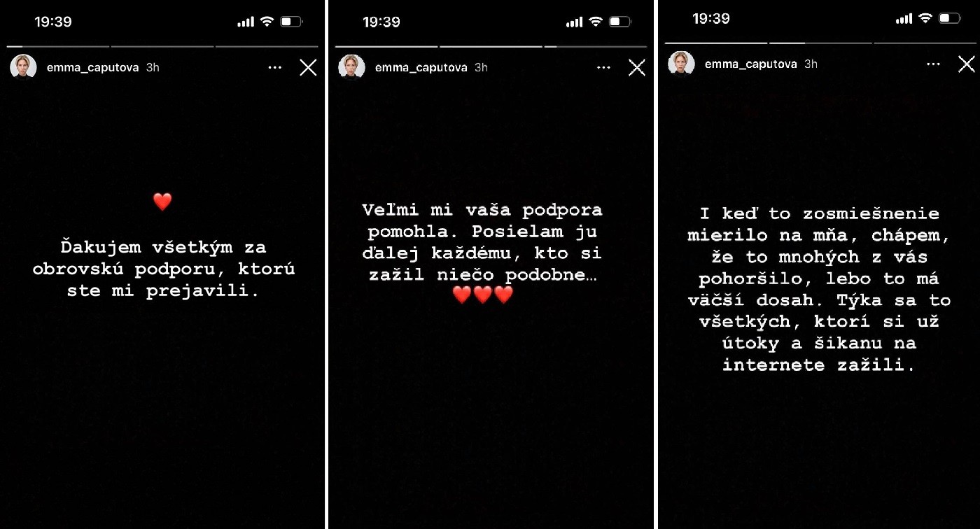
Task: Open more options on the "Ďakujem všetkým" story
Action: point(274,68)
